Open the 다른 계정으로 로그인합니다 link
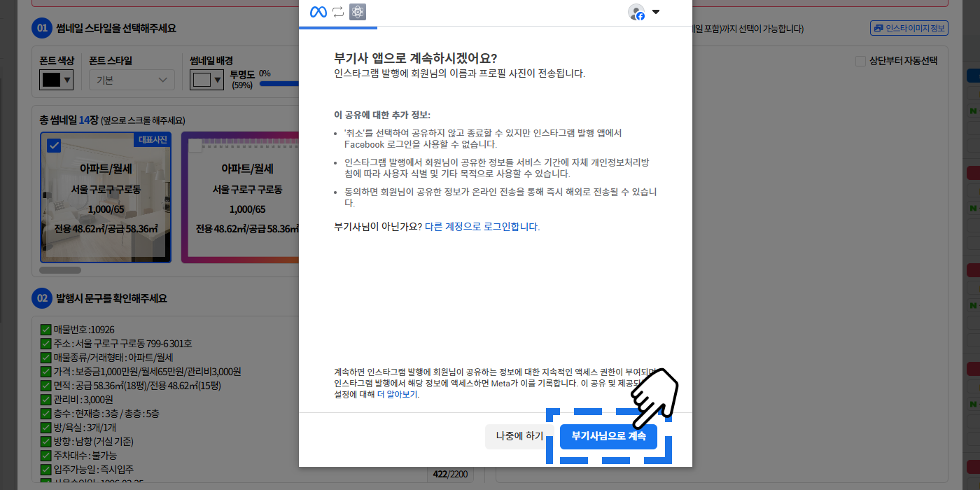The height and width of the screenshot is (490, 980). (x=482, y=227)
